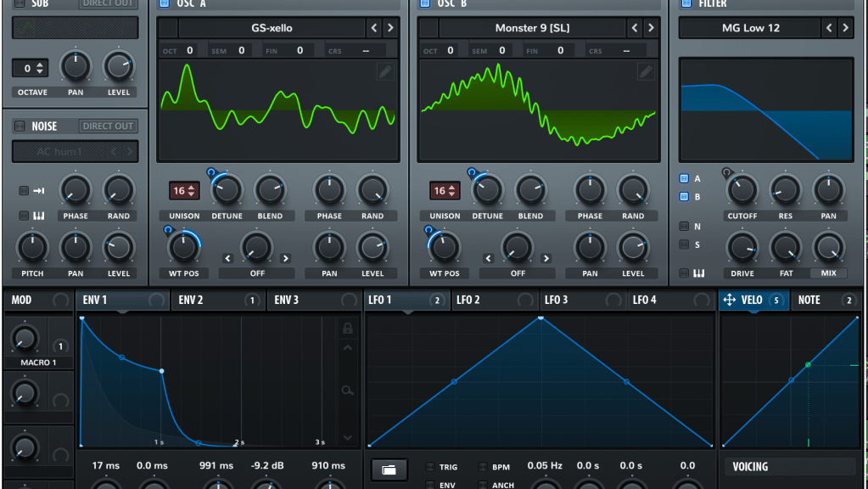The width and height of the screenshot is (868, 489).
Task: Toggle the filter keytrack piano icon
Action: pyautogui.click(x=685, y=273)
